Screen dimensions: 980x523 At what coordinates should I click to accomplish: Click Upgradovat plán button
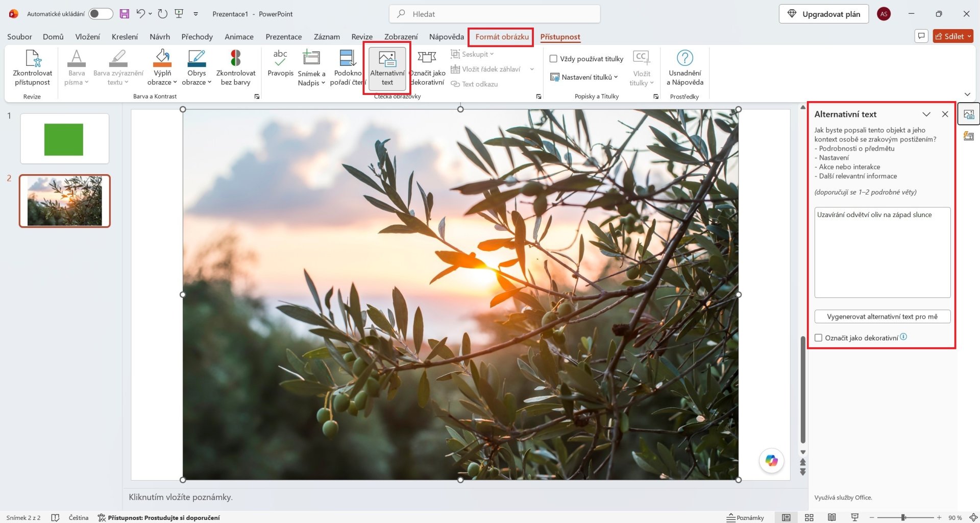pyautogui.click(x=824, y=14)
